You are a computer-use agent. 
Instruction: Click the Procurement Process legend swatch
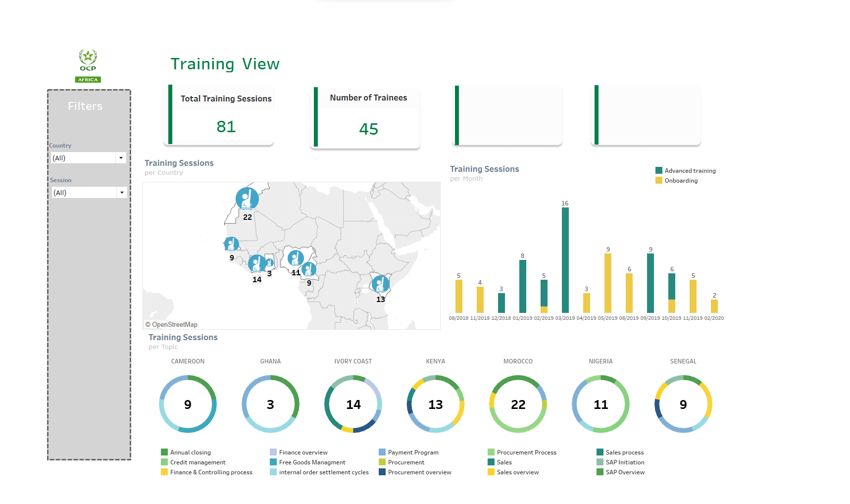click(491, 452)
